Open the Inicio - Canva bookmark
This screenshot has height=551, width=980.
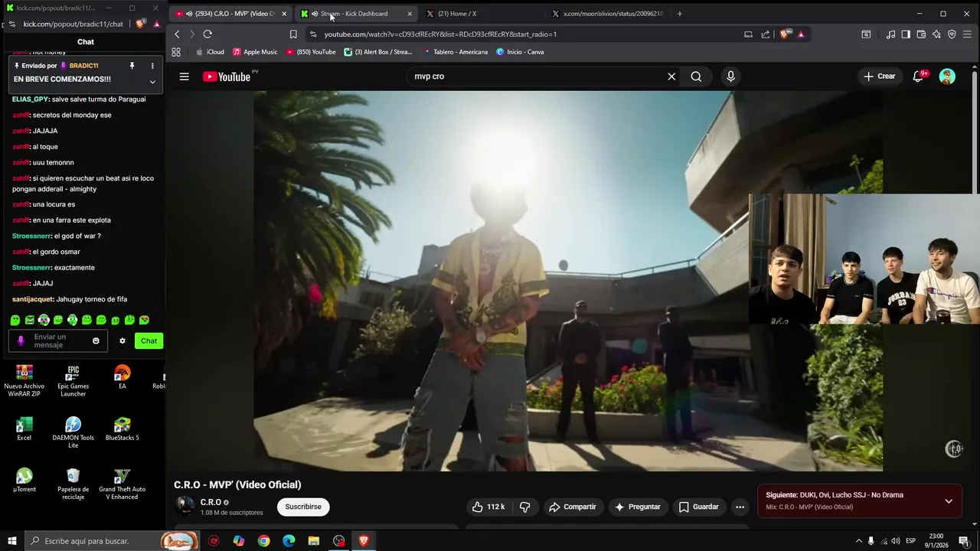(520, 52)
